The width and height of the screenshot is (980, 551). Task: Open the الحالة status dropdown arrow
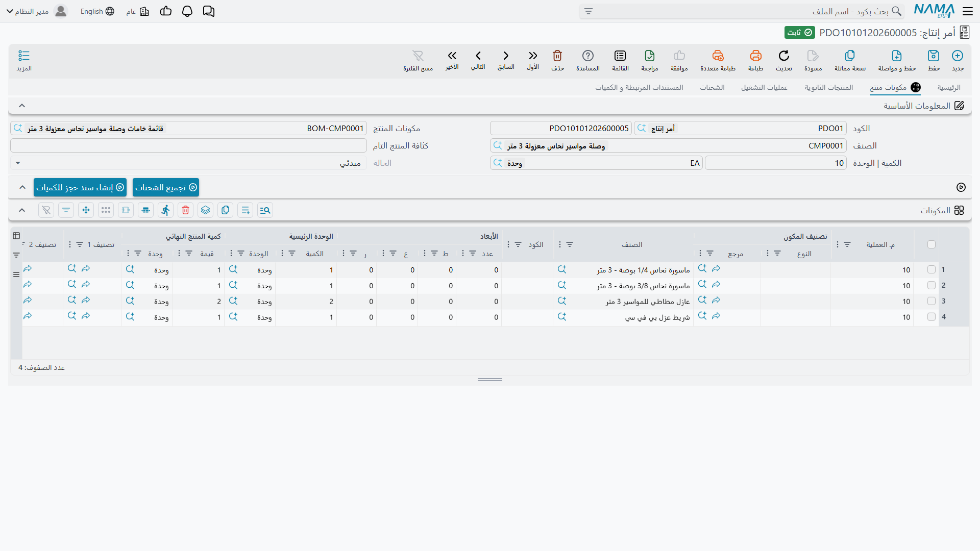(18, 163)
